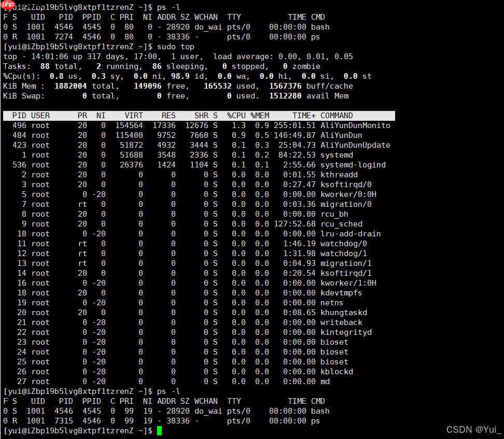Screen dimensions: 504x439
Task: Select the '12676' SHR value
Action: coord(197,125)
